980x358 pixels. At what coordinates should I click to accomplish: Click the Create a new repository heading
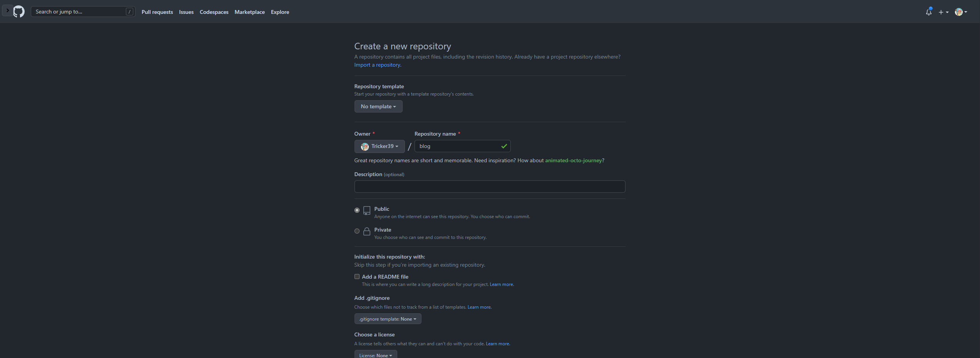click(403, 46)
